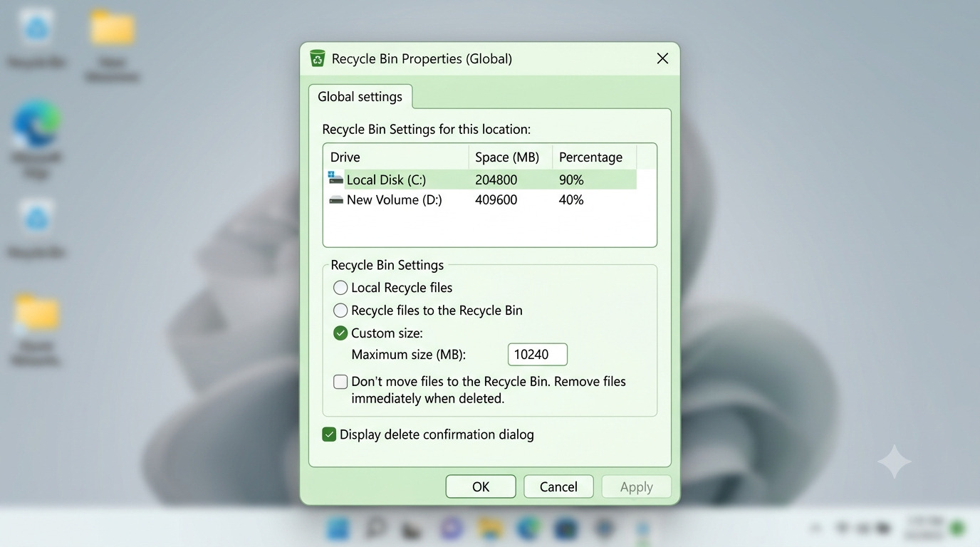Screen dimensions: 980x547
Task: Choose Recycle files to the Recycle Bin
Action: click(x=340, y=311)
